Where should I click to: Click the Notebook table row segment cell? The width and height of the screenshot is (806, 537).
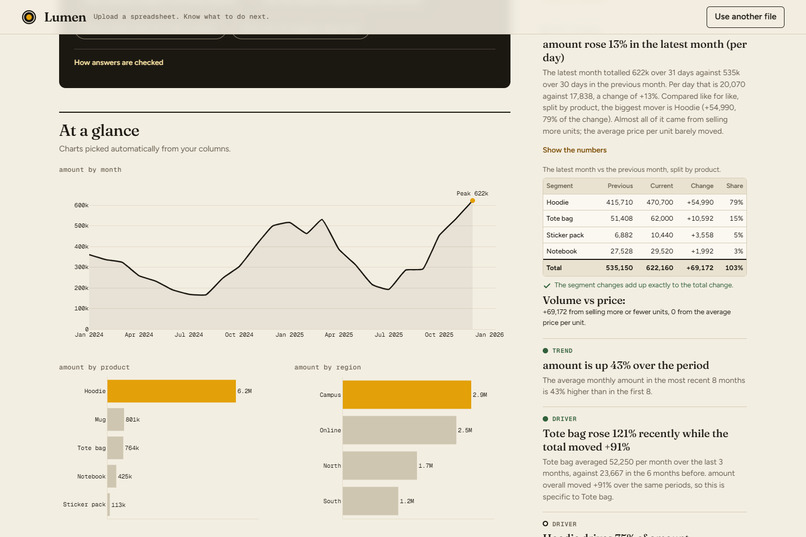tap(561, 251)
